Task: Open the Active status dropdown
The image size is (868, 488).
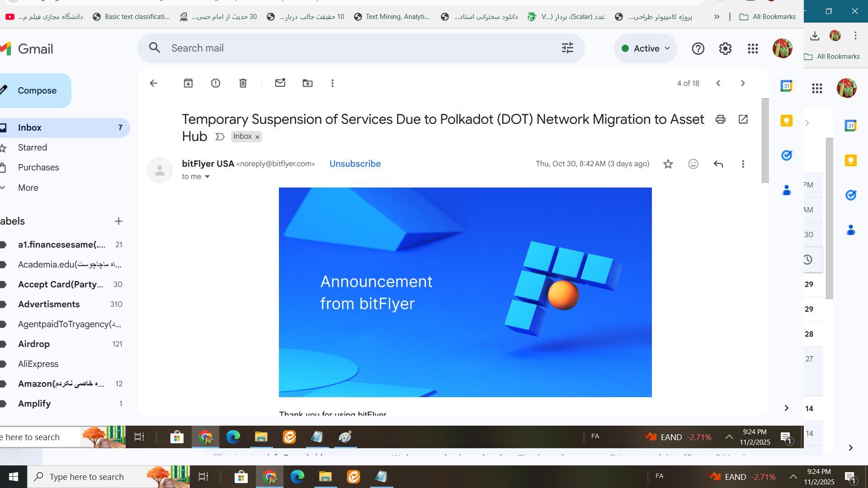Action: (646, 48)
